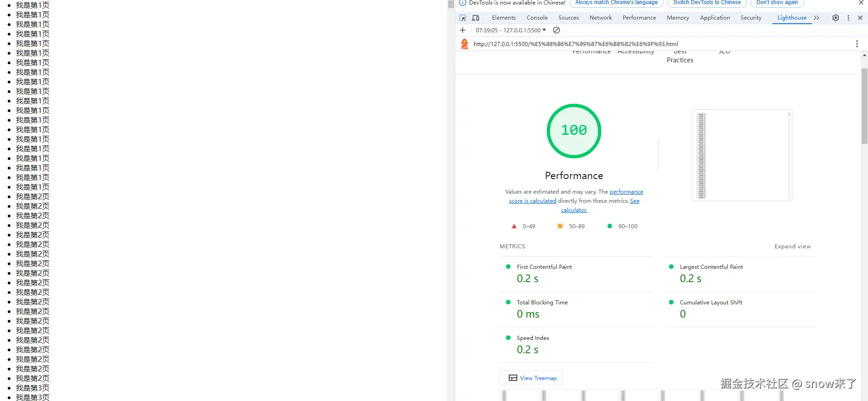
Task: Click Switch DevTools to Chinese button
Action: click(707, 2)
